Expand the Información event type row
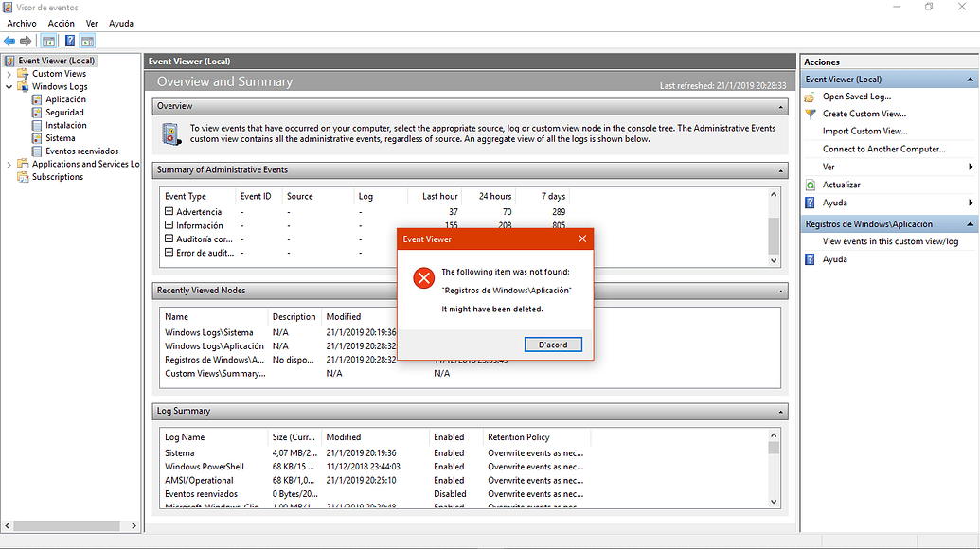 (169, 225)
